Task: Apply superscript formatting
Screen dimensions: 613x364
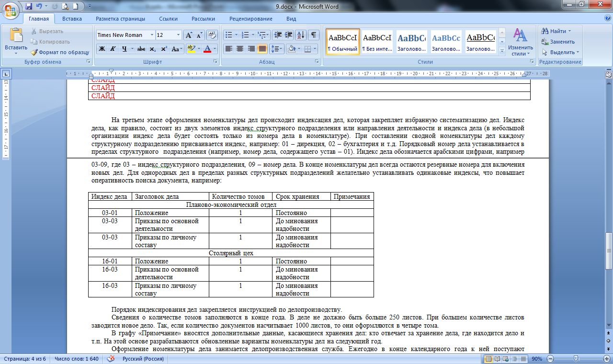Action: coord(164,49)
